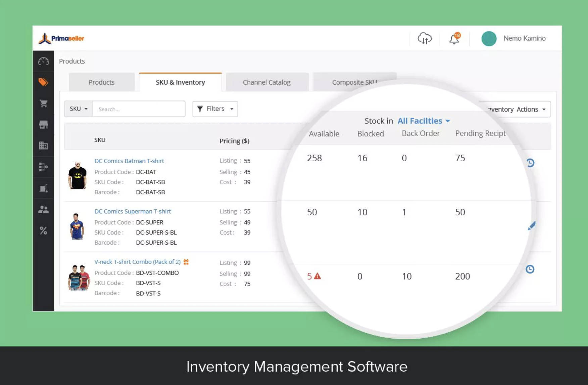The image size is (588, 385).
Task: Select the orange products tag sidebar icon
Action: (43, 82)
